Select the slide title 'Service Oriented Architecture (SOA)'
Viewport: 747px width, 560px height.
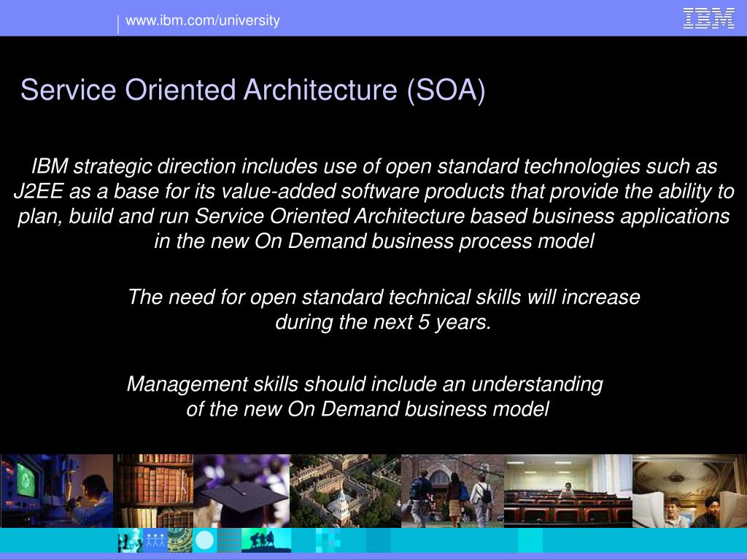click(x=253, y=90)
